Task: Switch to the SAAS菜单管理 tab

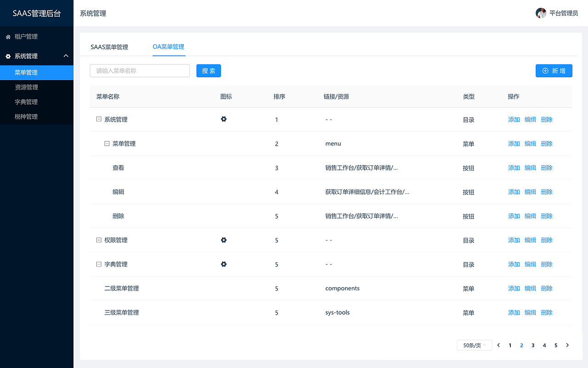Action: [x=109, y=46]
